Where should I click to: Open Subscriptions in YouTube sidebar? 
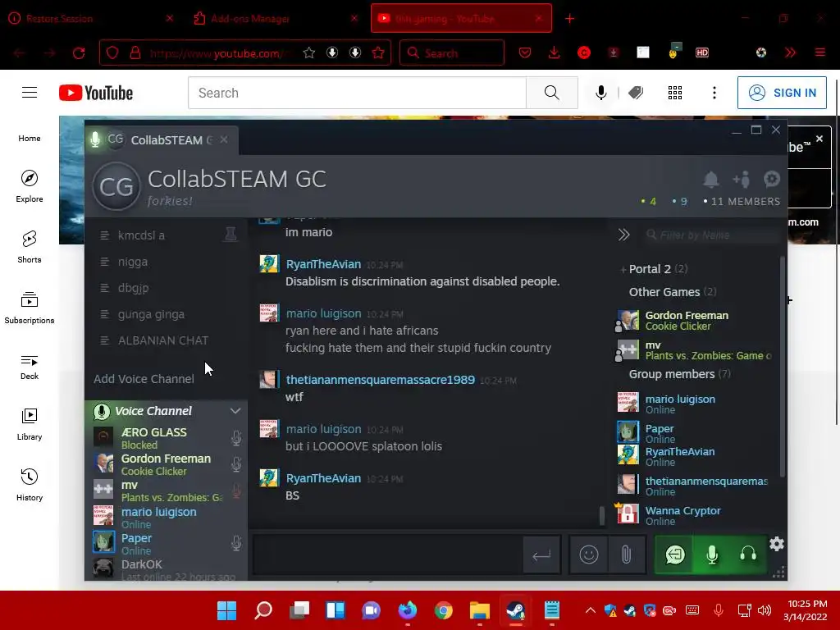click(x=30, y=308)
